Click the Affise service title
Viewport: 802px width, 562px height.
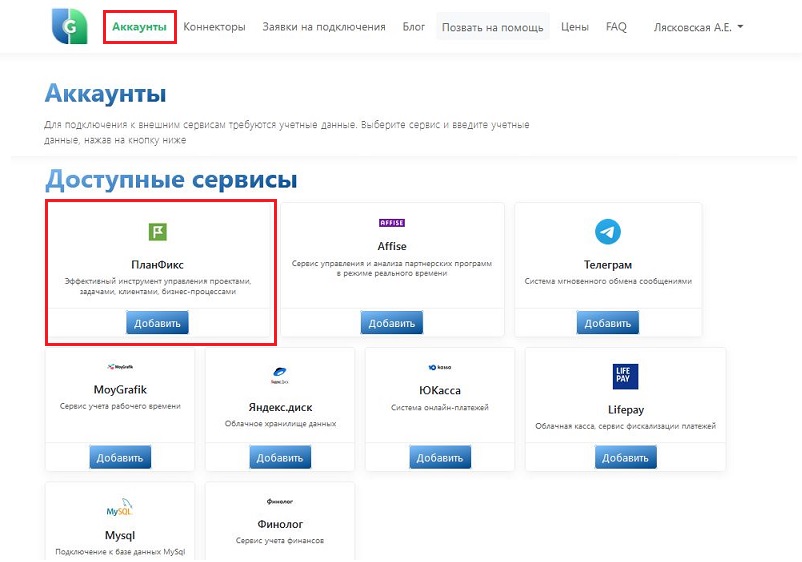tap(392, 246)
